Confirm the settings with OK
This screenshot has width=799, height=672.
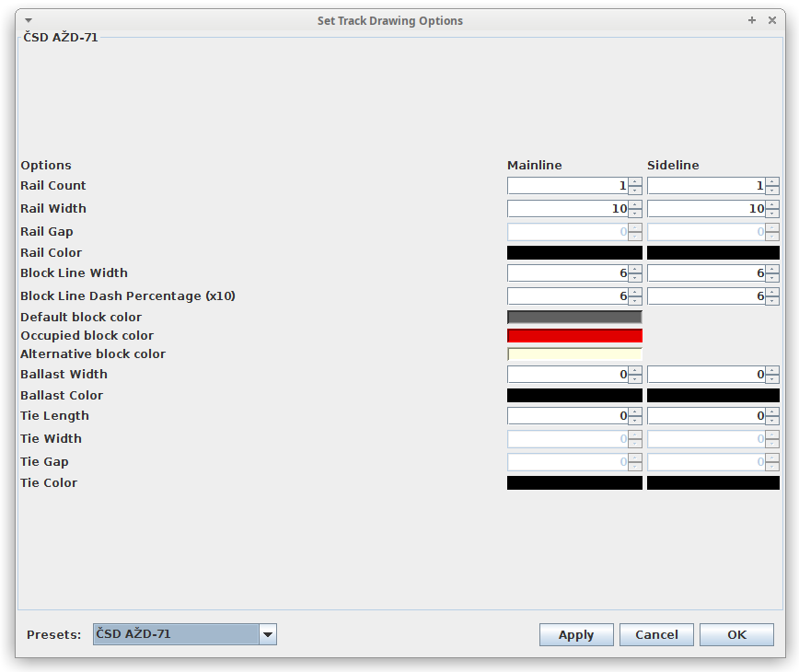click(x=736, y=634)
